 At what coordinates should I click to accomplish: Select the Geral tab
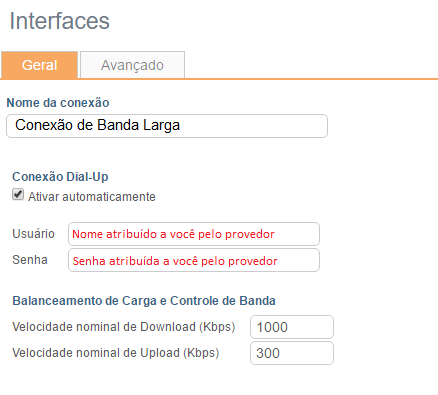pyautogui.click(x=39, y=65)
